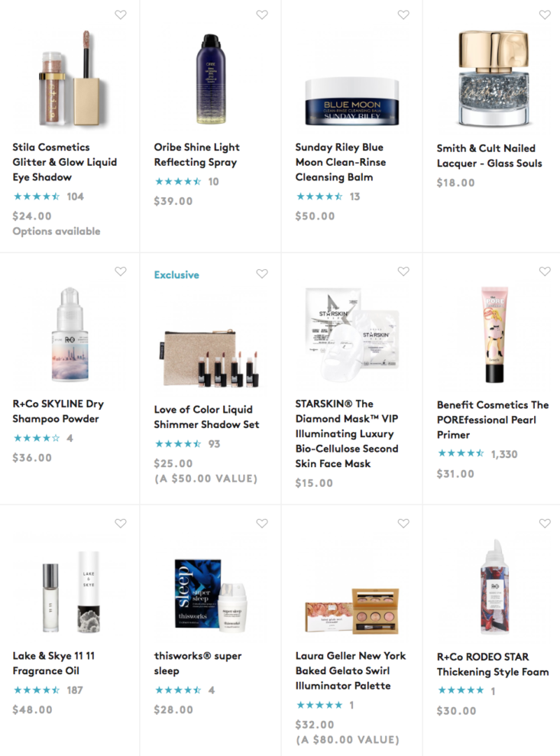
Task: Heart the Smith & Cult nail lacquer
Action: pos(545,15)
